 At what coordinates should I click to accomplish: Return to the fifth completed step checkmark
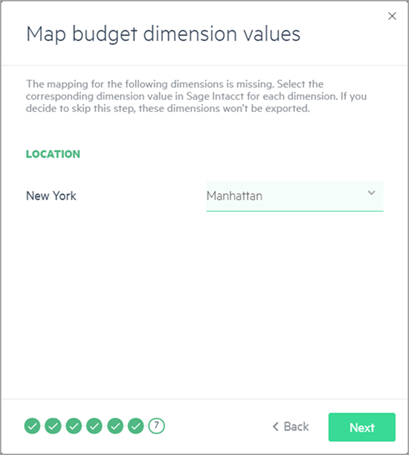(115, 426)
